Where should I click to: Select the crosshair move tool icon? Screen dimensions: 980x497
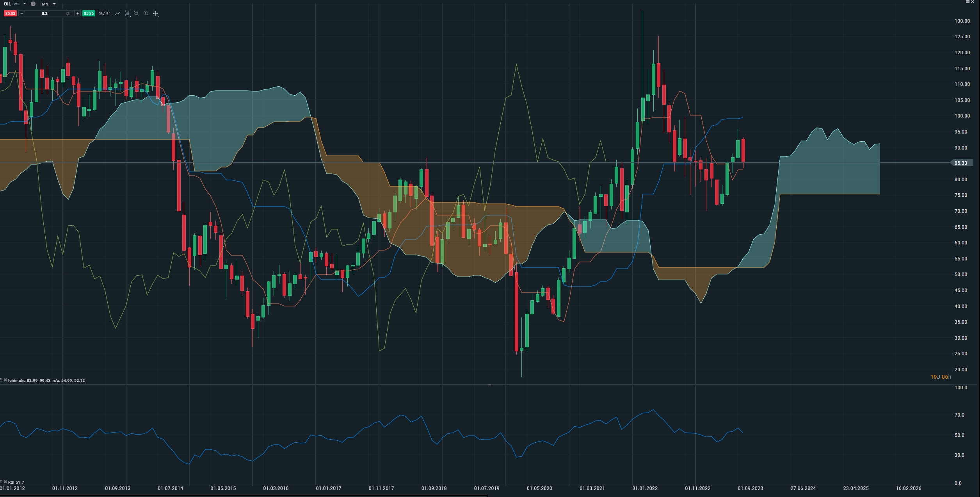click(x=156, y=13)
